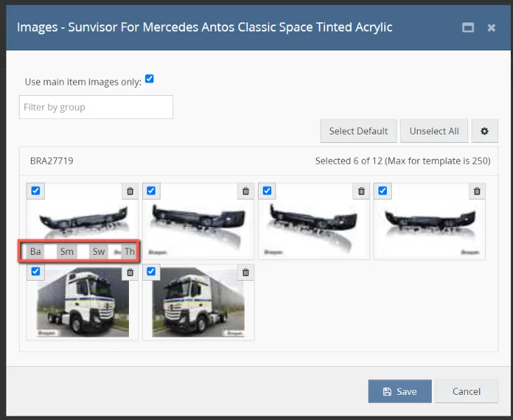Image resolution: width=513 pixels, height=420 pixels.
Task: Open the second sunvisor thumbnail
Action: pyautogui.click(x=198, y=221)
